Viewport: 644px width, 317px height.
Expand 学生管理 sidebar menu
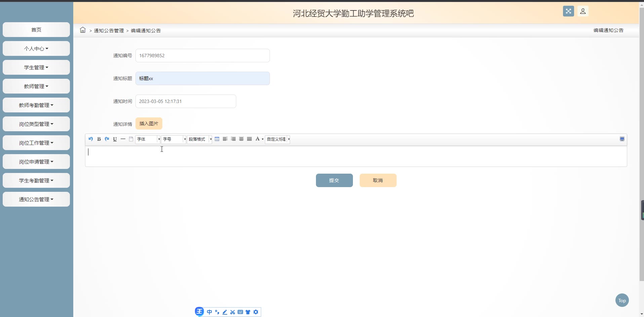click(36, 67)
